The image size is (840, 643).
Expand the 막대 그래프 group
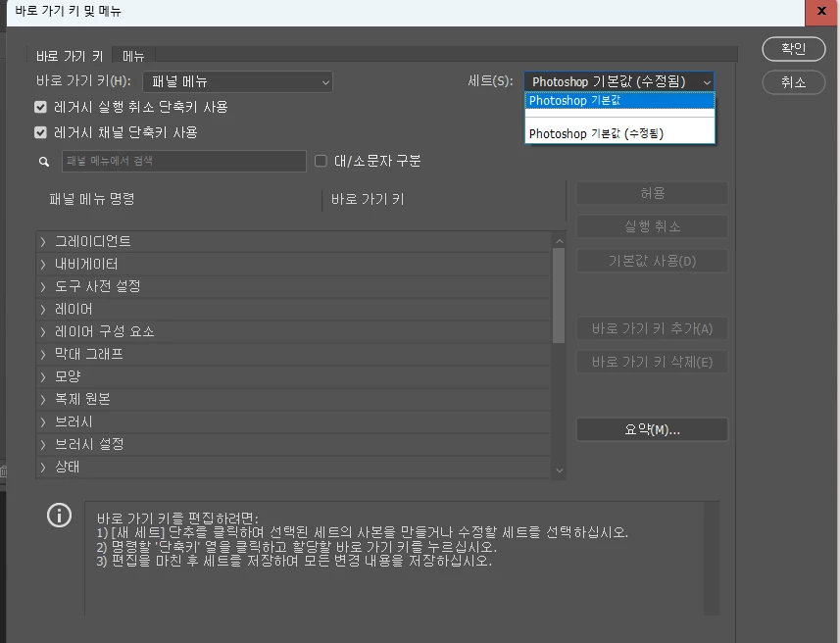click(43, 355)
